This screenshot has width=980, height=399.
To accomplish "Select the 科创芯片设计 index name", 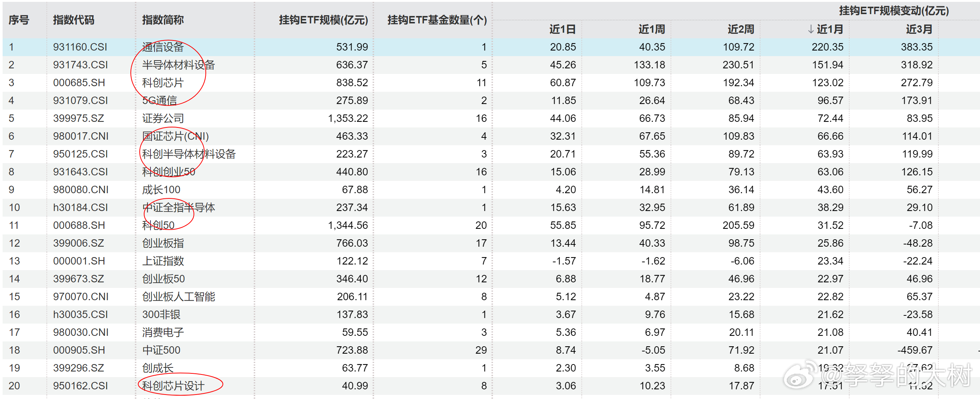I will (x=173, y=386).
